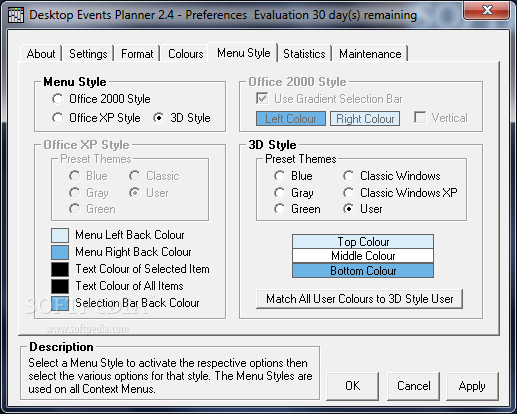Click Text Colour of Selected Item swatch
The width and height of the screenshot is (517, 414).
pos(60,269)
